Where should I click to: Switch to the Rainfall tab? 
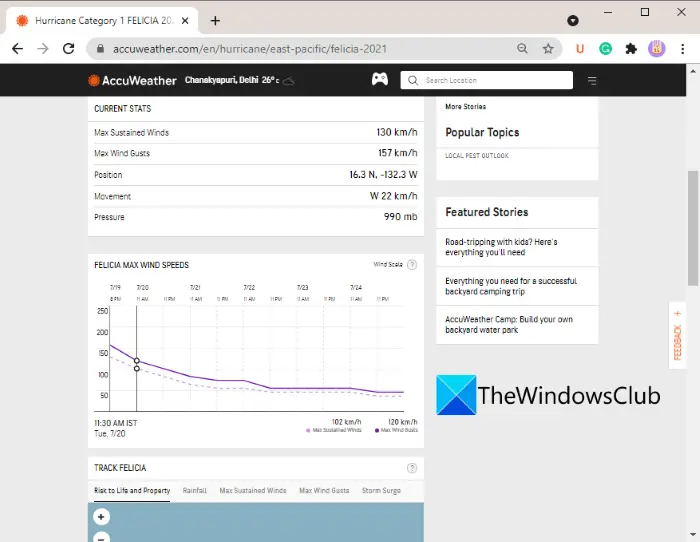click(195, 490)
